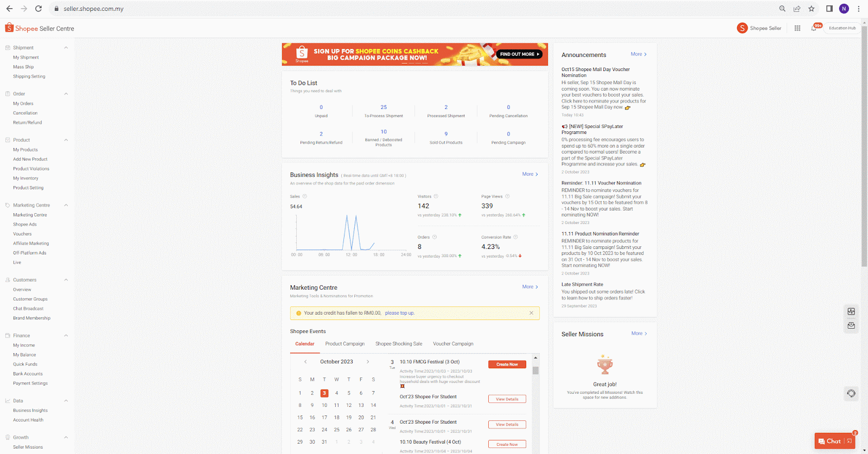
Task: Click the events list scrollbar thumb
Action: [x=535, y=370]
